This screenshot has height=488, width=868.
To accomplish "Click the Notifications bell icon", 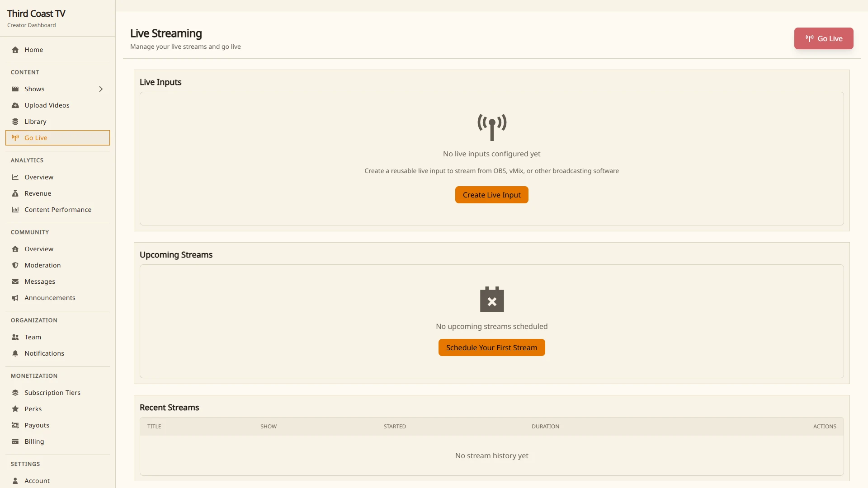I will (x=15, y=353).
